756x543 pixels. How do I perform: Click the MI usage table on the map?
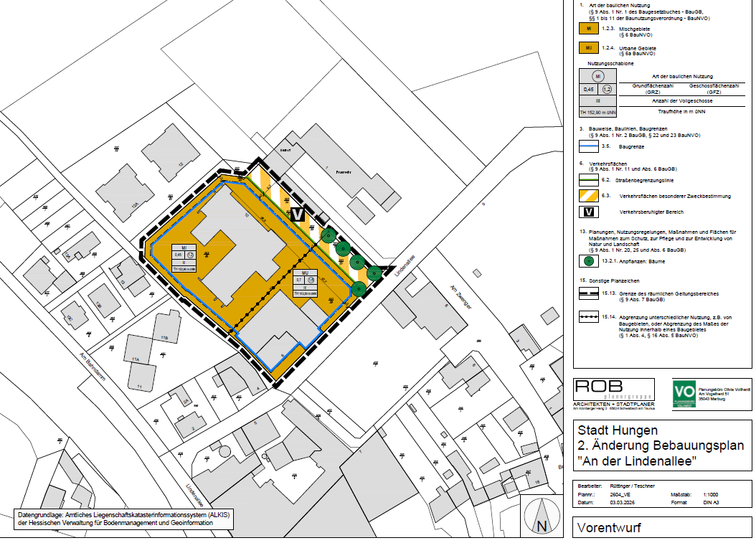point(185,258)
